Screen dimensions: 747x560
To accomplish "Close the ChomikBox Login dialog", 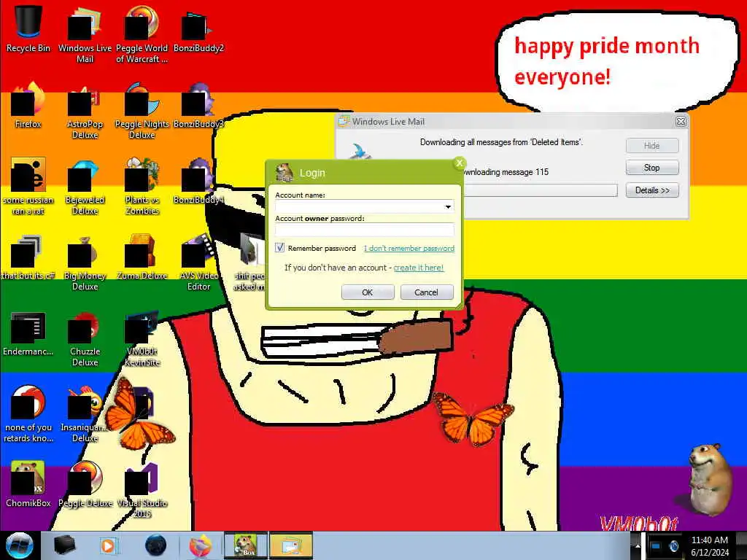I will pos(460,163).
